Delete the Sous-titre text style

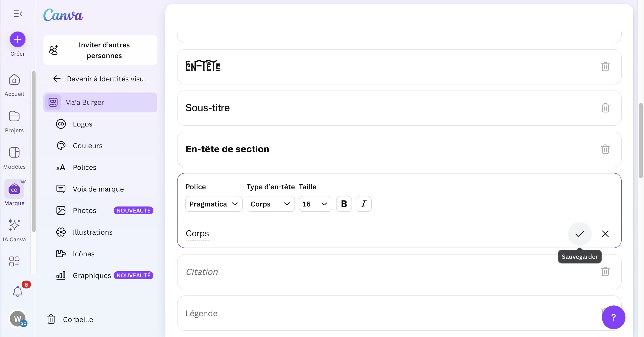click(x=605, y=108)
